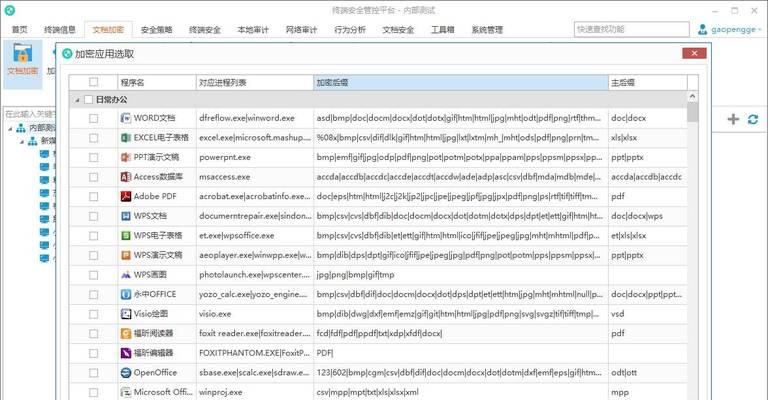Screen dimensions: 768x400
Task: Click the 福昕阅读器 orange icon
Action: pyautogui.click(x=126, y=333)
